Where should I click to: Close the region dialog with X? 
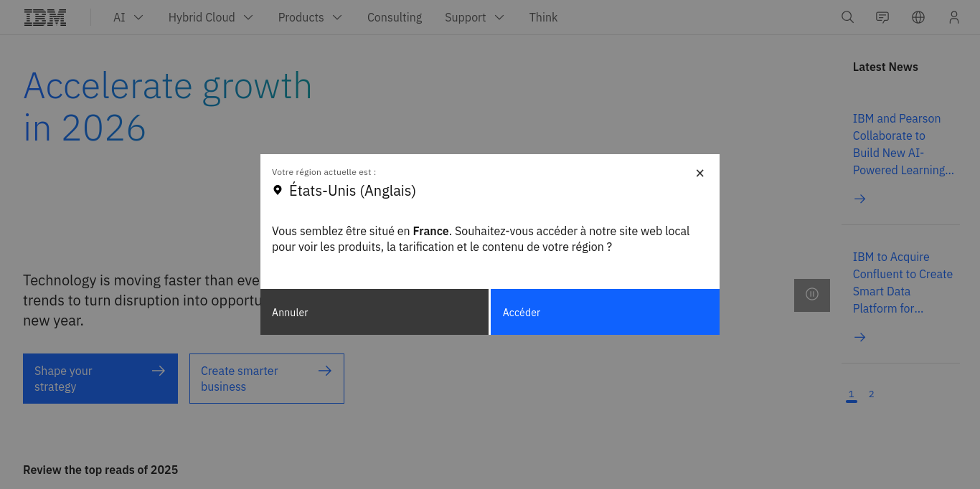click(700, 173)
